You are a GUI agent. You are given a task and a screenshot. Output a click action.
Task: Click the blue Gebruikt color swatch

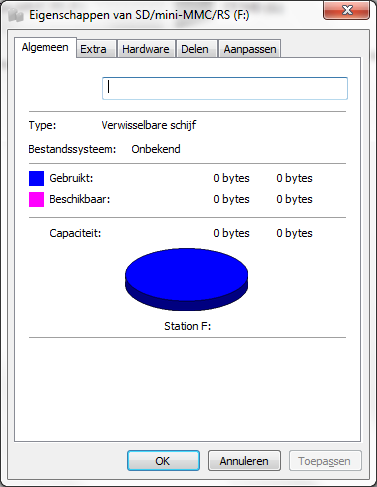(x=36, y=178)
